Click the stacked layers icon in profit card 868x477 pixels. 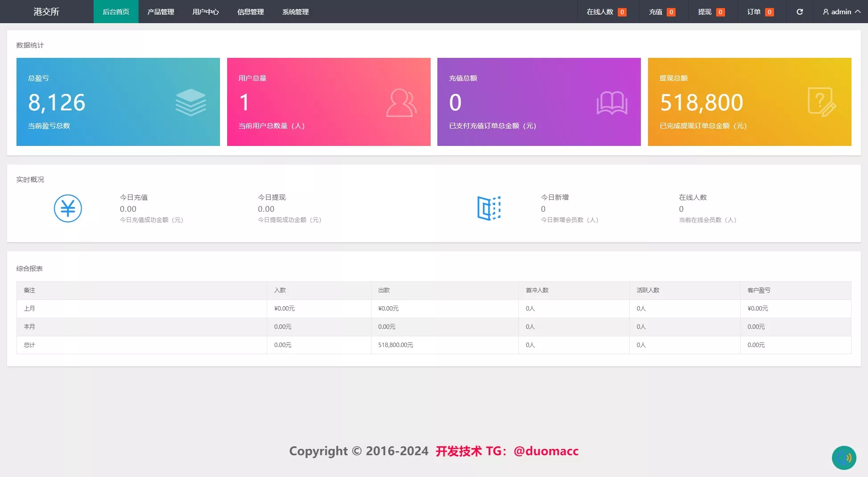pyautogui.click(x=191, y=102)
